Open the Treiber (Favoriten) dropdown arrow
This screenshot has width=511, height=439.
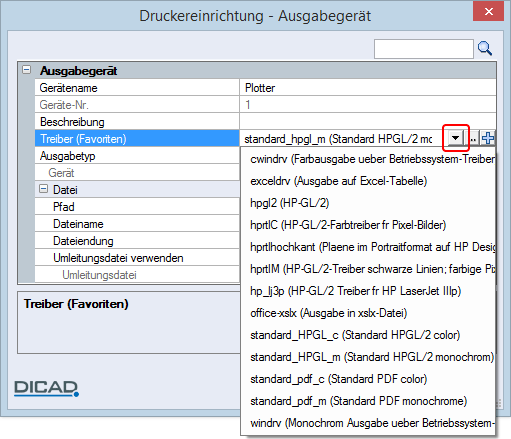455,138
